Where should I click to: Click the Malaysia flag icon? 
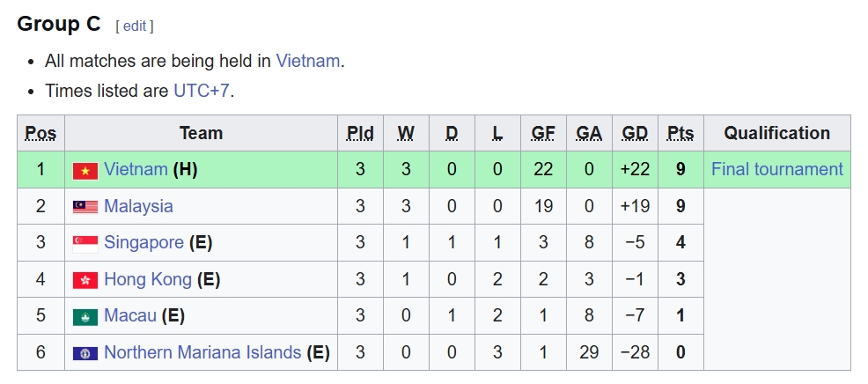click(x=85, y=207)
